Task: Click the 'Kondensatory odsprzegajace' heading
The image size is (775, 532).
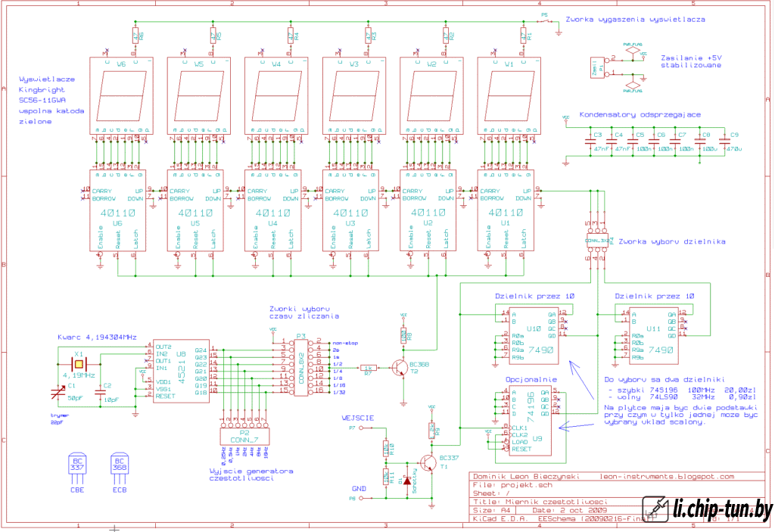Action: 640,115
